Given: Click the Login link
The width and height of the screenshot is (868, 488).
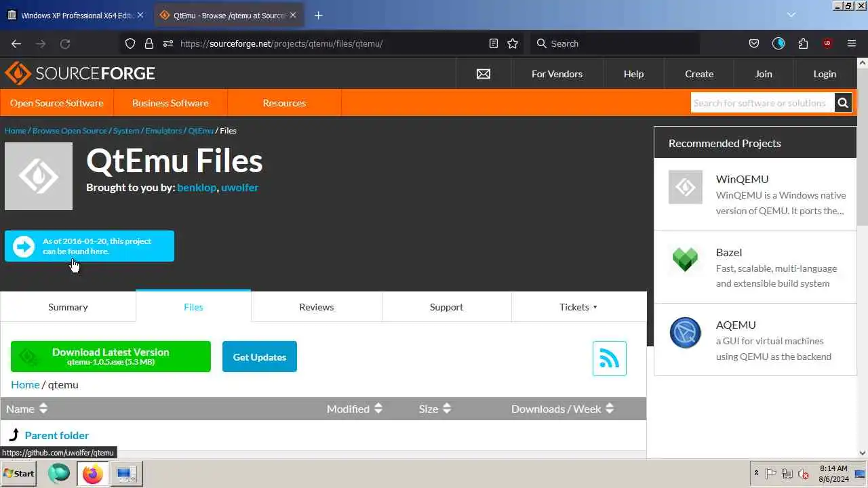Looking at the screenshot, I should (x=825, y=74).
